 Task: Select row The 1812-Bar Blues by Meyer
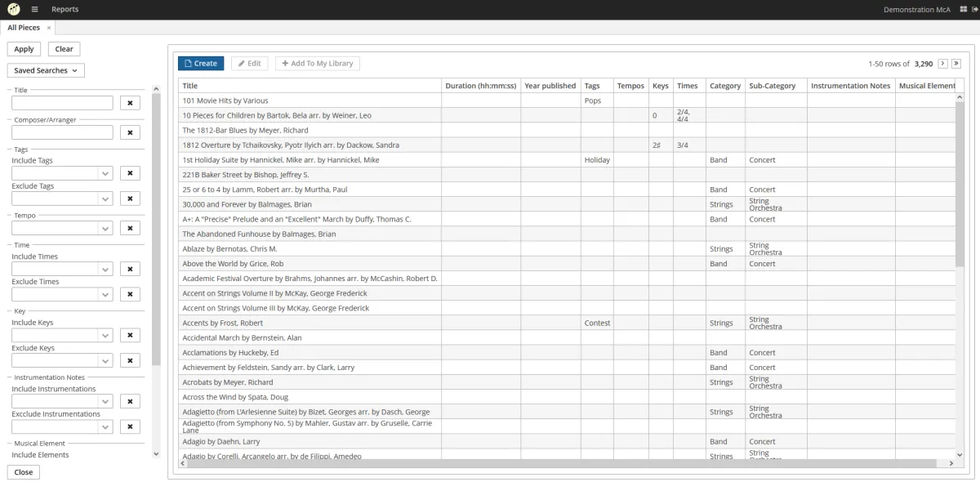[x=567, y=130]
